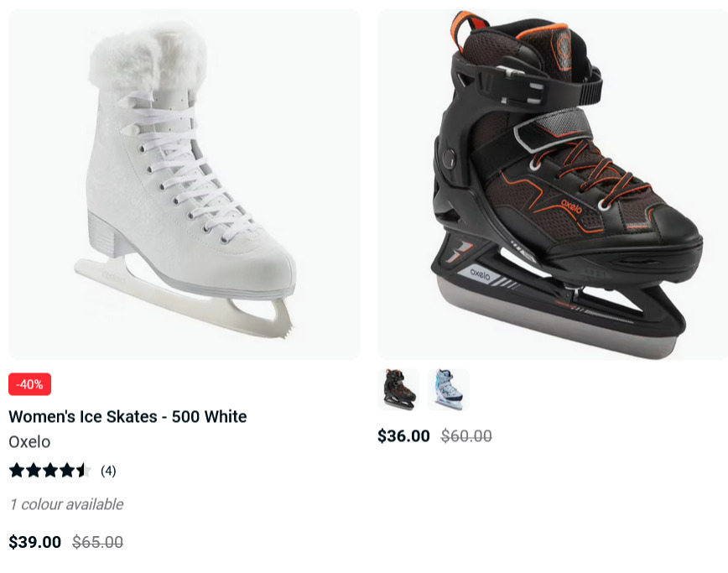Click the $39.00 sale price
The width and height of the screenshot is (728, 573).
[35, 542]
